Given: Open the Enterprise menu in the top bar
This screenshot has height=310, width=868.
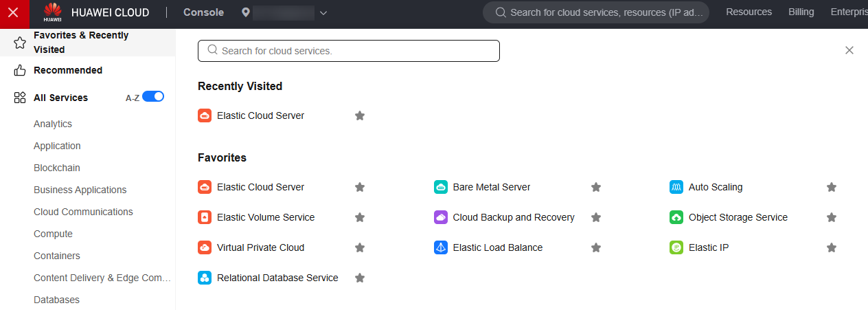Looking at the screenshot, I should pos(849,12).
